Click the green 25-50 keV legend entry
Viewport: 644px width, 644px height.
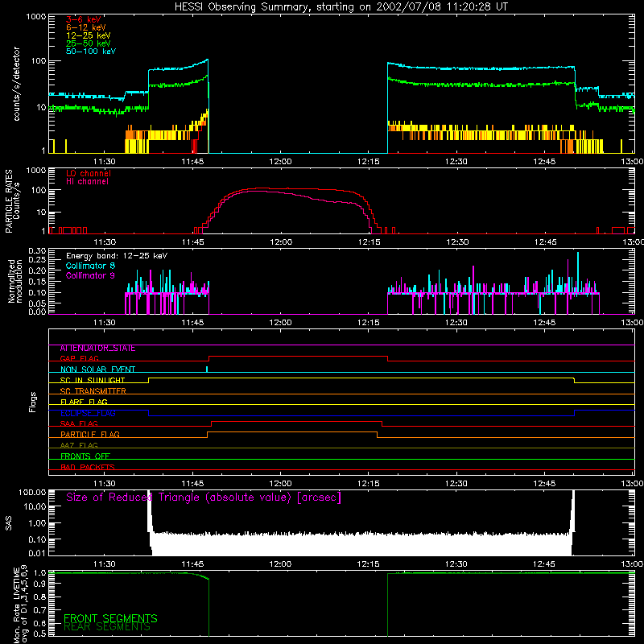[89, 43]
